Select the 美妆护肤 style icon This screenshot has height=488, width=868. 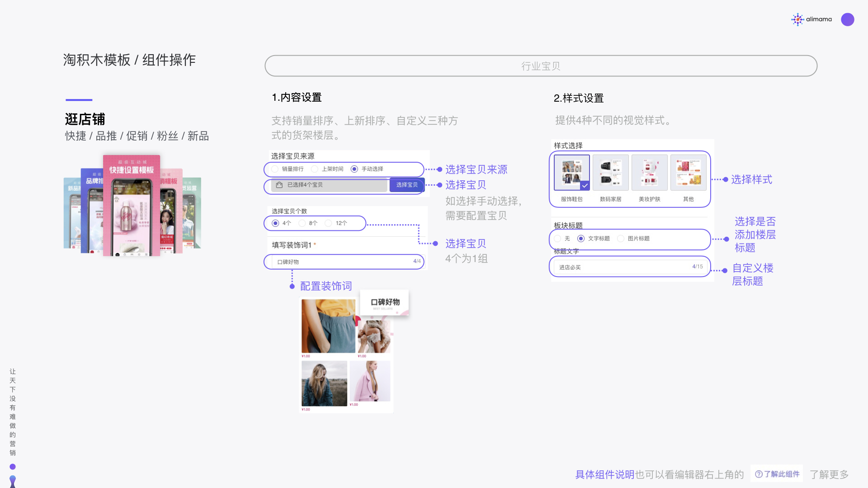[x=649, y=172]
